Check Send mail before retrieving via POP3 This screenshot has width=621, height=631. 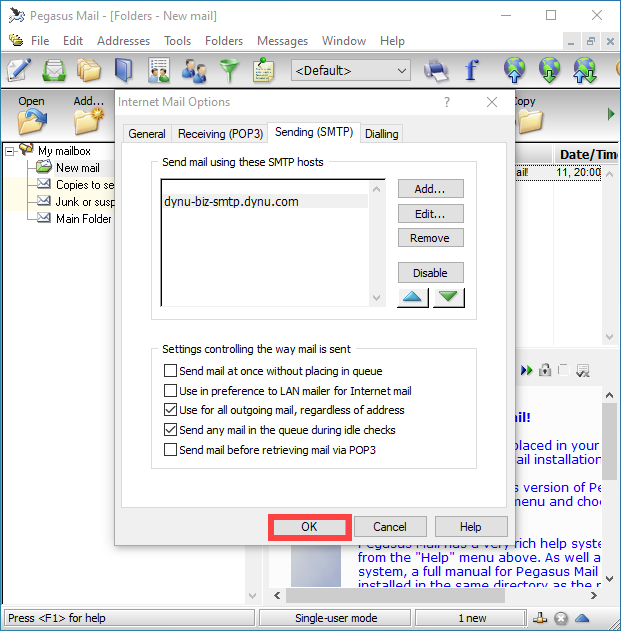[x=170, y=450]
